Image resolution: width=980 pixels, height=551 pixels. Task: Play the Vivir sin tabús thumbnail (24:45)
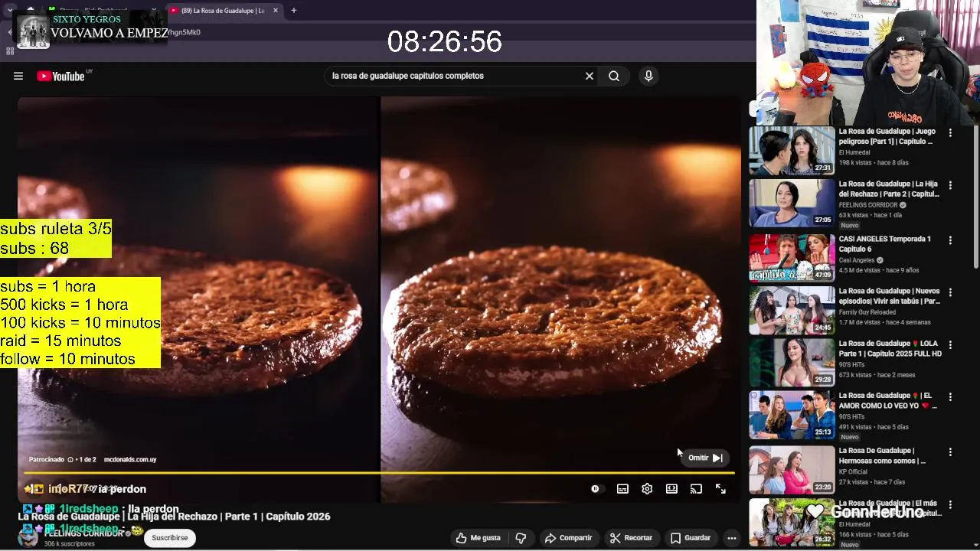click(792, 310)
